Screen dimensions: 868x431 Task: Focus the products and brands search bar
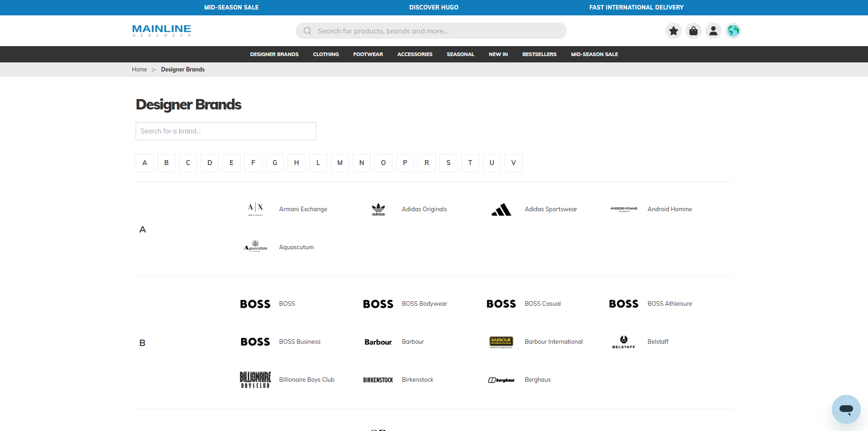(x=431, y=31)
